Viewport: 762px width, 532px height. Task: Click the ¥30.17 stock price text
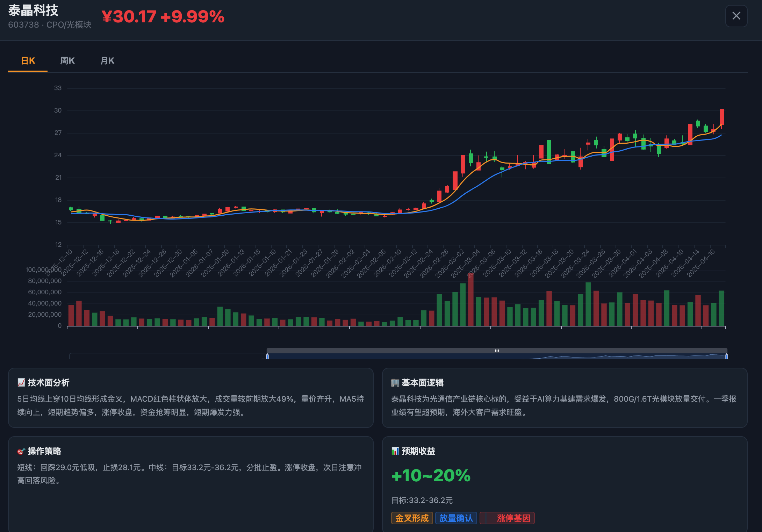pyautogui.click(x=129, y=17)
